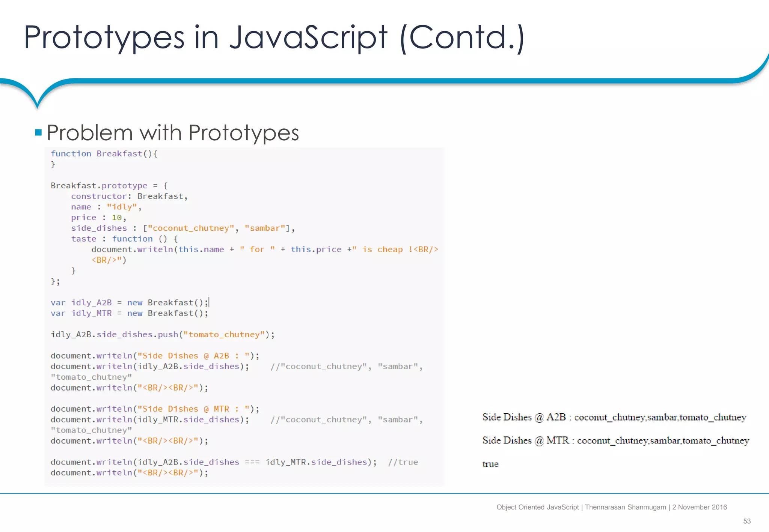Click the 'function Breakfast(){' code line
Screen dimensions: 769x532
(x=104, y=154)
